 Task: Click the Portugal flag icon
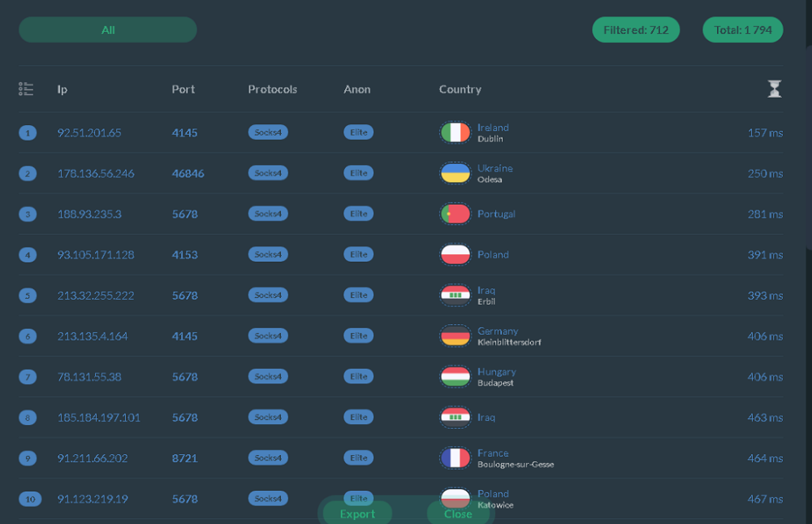click(455, 214)
